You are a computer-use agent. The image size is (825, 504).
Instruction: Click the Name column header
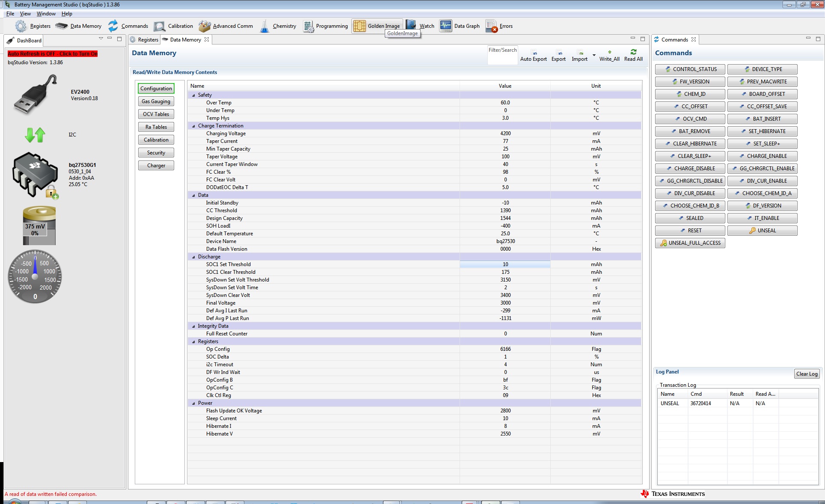[x=323, y=86]
